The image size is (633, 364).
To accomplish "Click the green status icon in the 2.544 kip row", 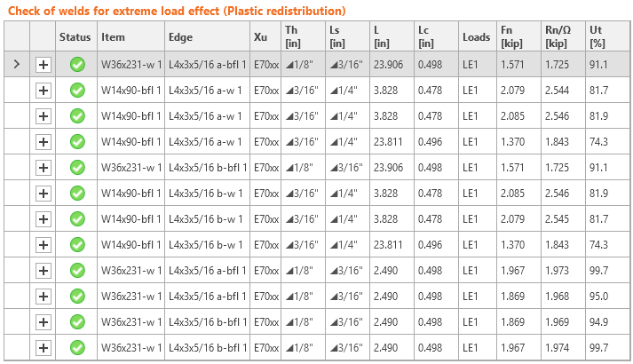I will click(x=77, y=90).
